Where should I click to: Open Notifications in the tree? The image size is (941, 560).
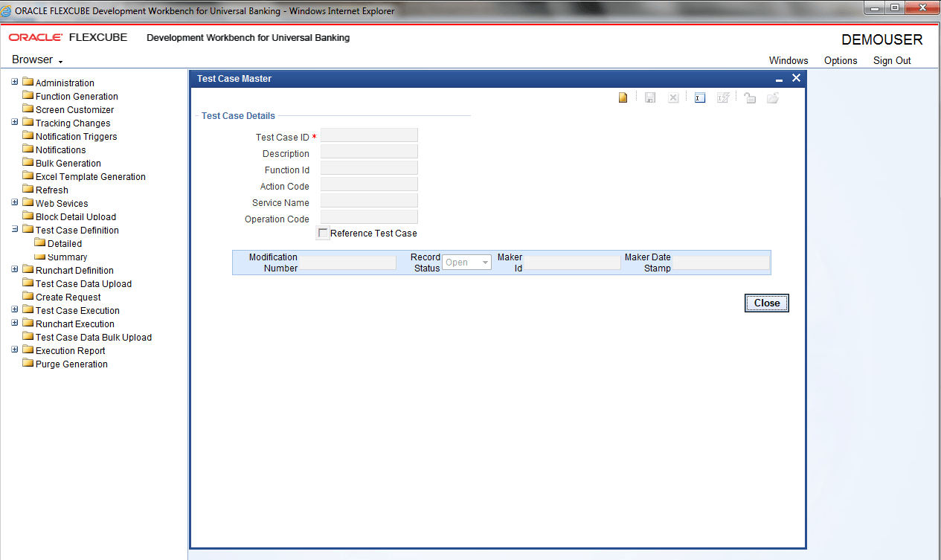point(60,150)
